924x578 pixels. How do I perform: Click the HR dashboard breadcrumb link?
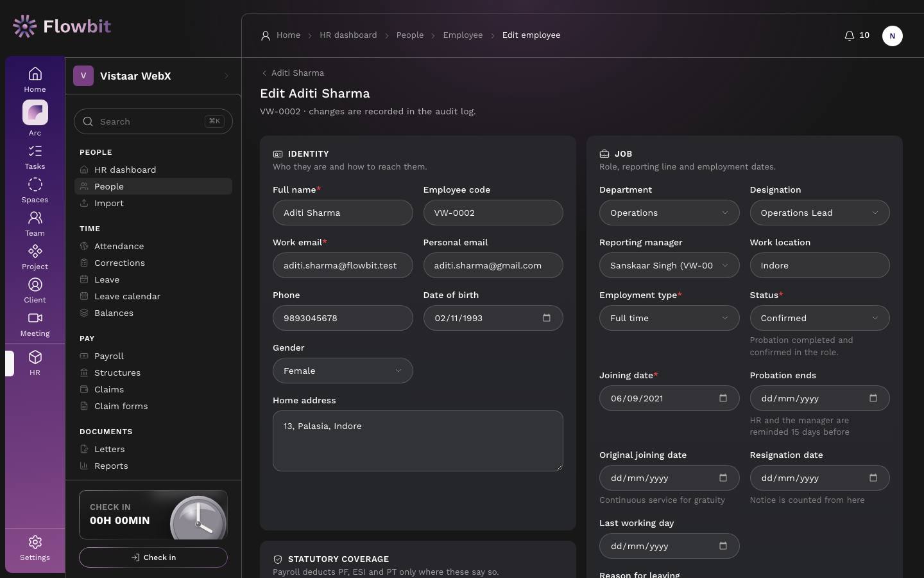tap(348, 35)
